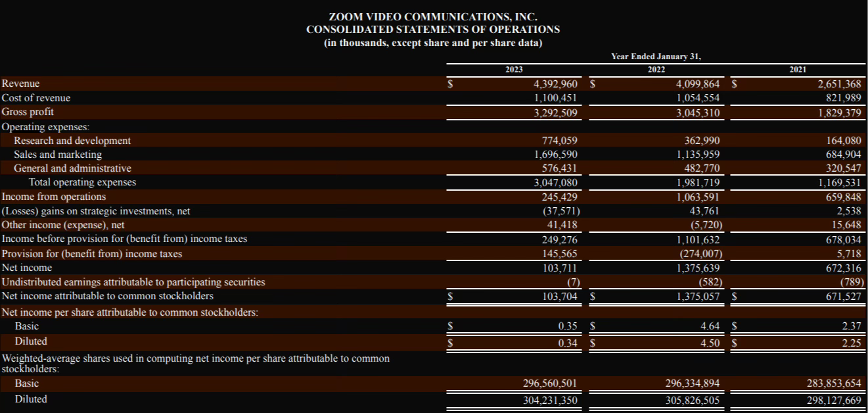Click the 'General and administrative' label
Image resolution: width=868 pixels, height=413 pixels.
[72, 168]
